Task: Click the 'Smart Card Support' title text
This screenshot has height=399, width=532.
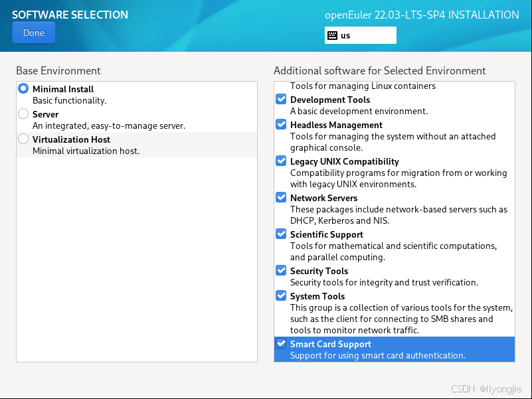Action: coord(331,345)
